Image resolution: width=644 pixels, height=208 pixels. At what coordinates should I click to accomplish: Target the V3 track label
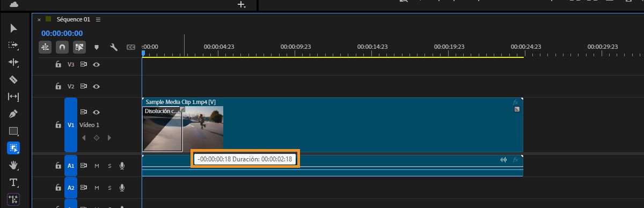coord(71,64)
